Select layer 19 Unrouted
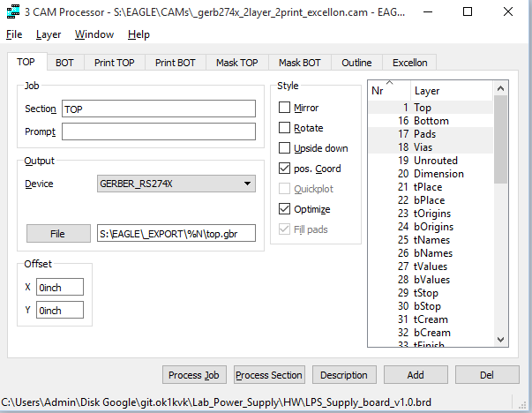The height and width of the screenshot is (413, 532). point(431,161)
